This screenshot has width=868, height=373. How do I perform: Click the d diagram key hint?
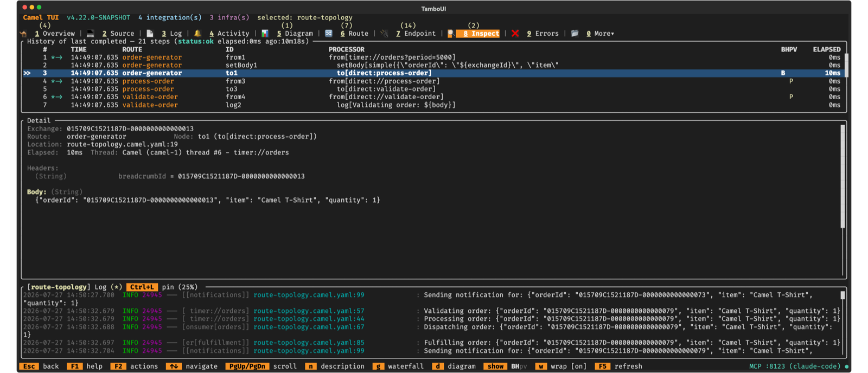pos(454,366)
